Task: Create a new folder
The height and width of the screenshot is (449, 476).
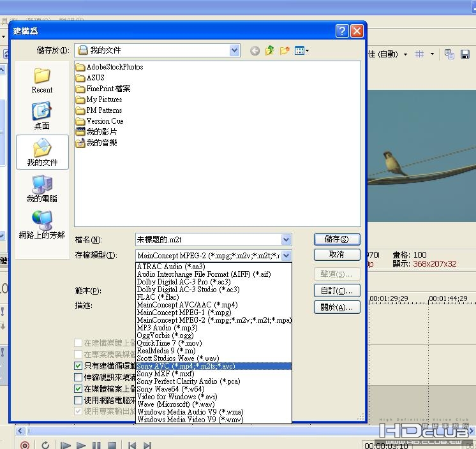Action: tap(285, 50)
